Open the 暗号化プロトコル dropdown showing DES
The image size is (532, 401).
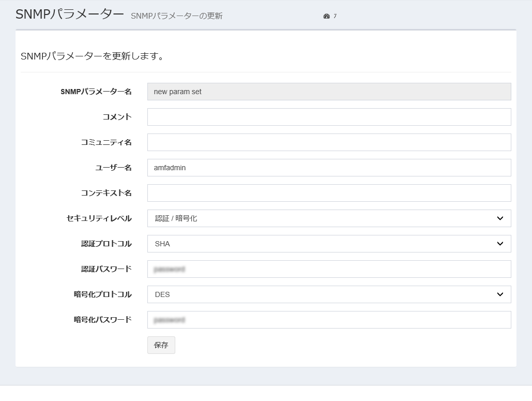coord(329,294)
